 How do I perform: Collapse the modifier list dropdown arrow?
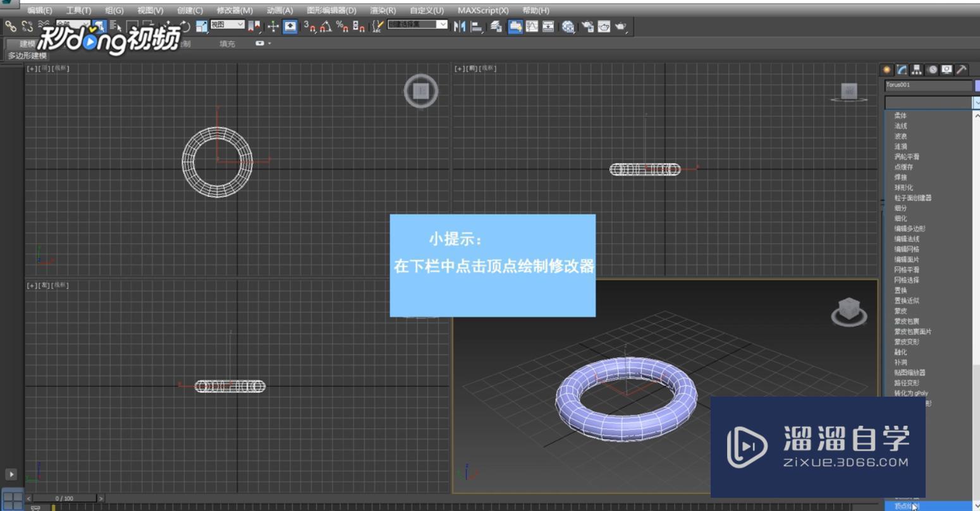point(976,102)
